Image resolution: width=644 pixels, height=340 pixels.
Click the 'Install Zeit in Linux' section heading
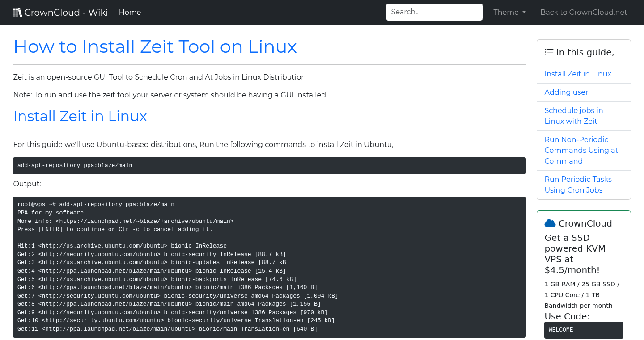(x=80, y=116)
